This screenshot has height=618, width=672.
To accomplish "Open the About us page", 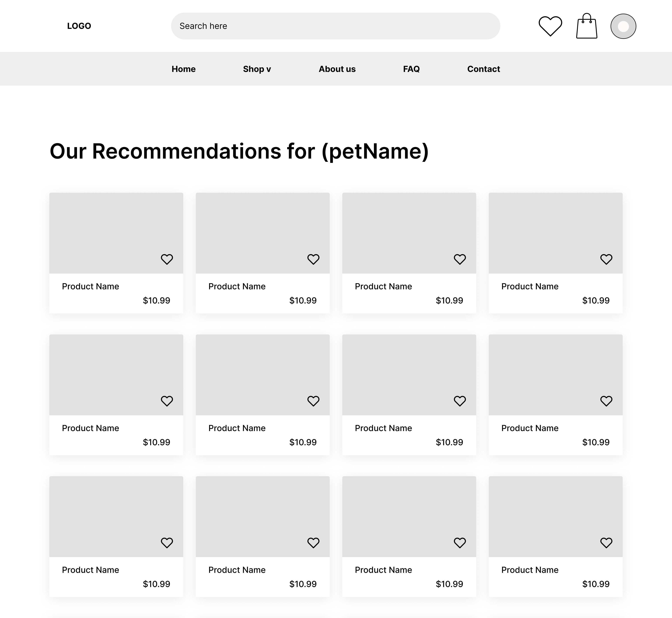I will click(337, 69).
